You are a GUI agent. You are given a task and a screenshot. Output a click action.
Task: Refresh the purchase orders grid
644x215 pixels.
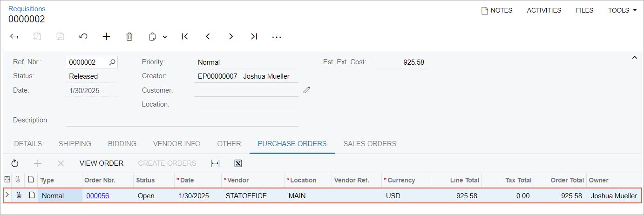(15, 163)
